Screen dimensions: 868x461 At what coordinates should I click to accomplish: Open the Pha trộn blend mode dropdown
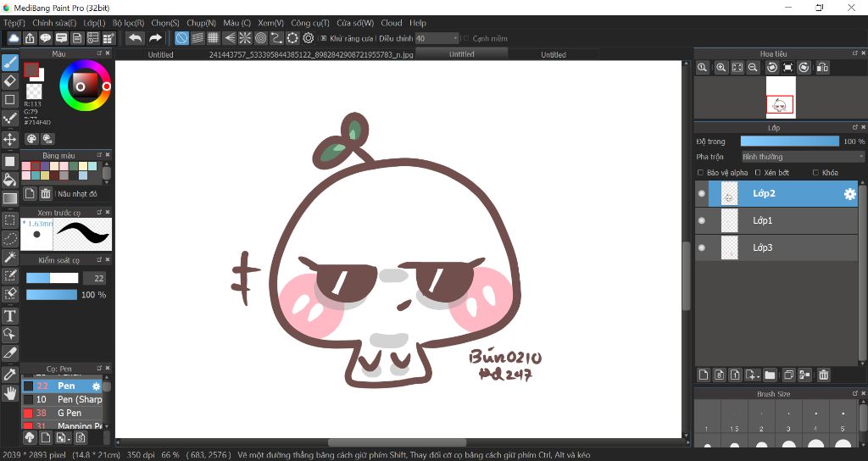point(803,157)
